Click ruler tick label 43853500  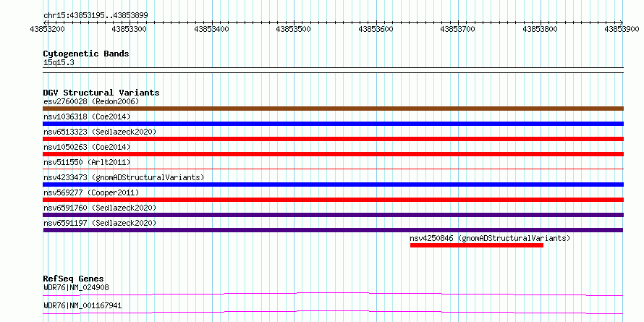(294, 29)
